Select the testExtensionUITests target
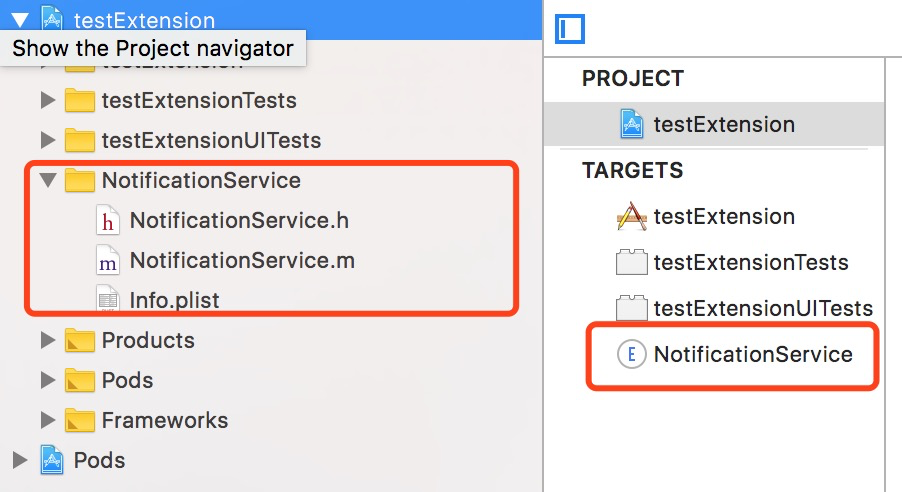This screenshot has height=492, width=902. coord(763,308)
